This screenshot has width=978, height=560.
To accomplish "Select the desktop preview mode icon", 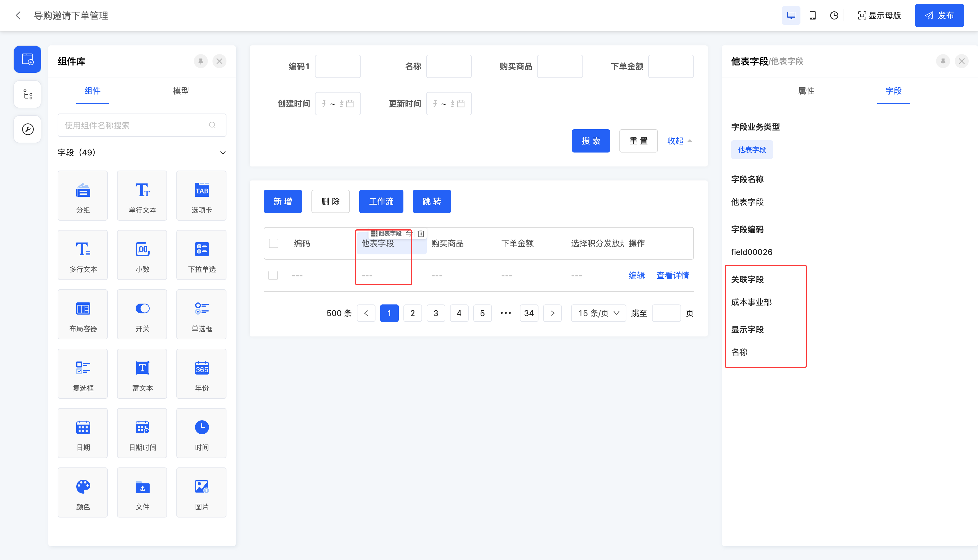I will (x=791, y=15).
